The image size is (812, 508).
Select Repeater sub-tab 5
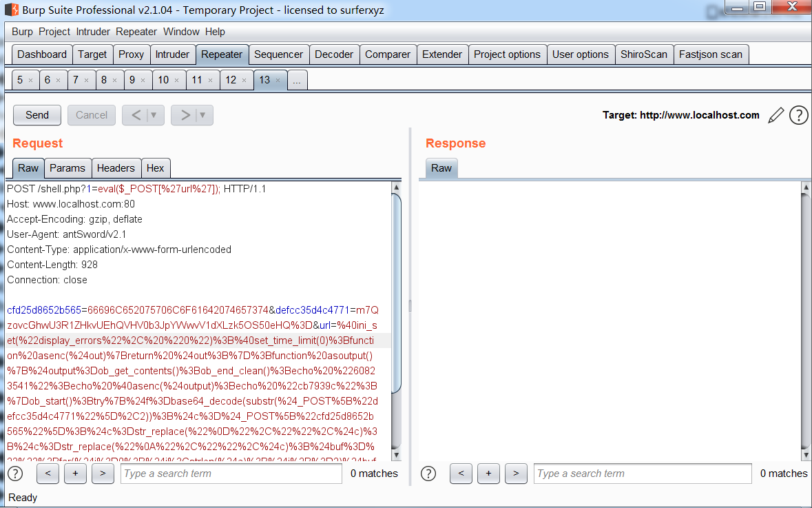coord(20,81)
